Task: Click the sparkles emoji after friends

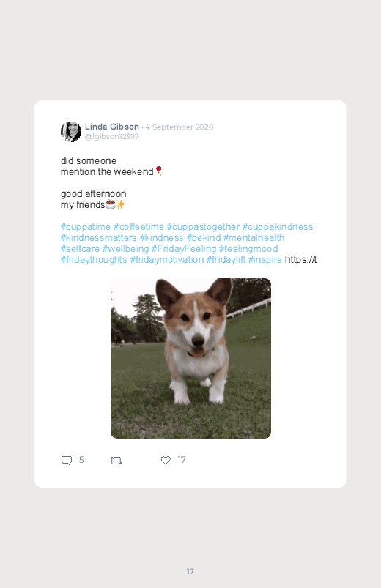Action: click(120, 204)
